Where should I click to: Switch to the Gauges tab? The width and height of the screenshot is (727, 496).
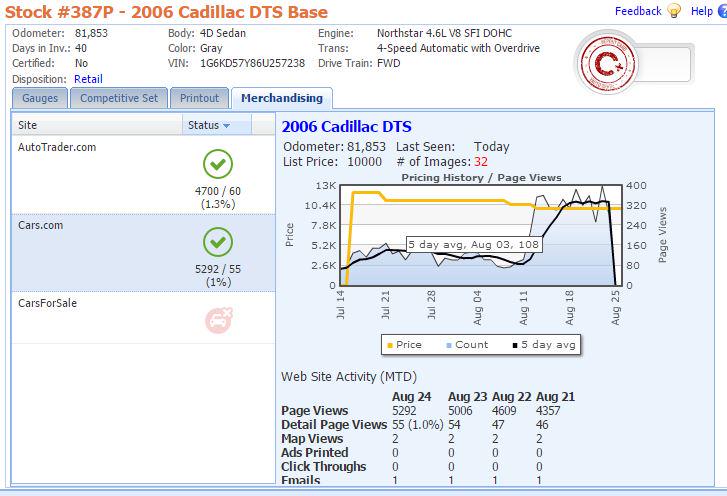point(40,98)
